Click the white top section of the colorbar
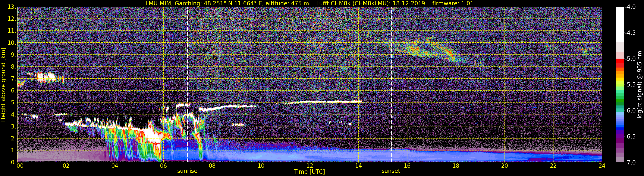The height and width of the screenshot is (176, 644). 620,25
